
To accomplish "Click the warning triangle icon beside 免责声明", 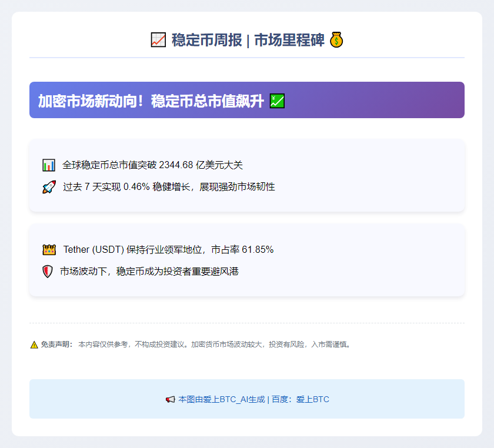I will (34, 345).
